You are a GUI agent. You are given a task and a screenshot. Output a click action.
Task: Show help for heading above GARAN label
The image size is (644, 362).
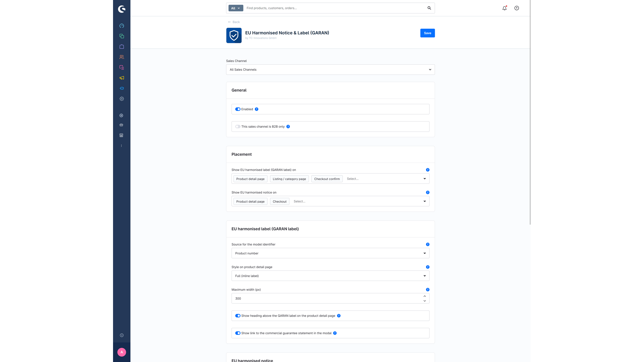coord(339,316)
